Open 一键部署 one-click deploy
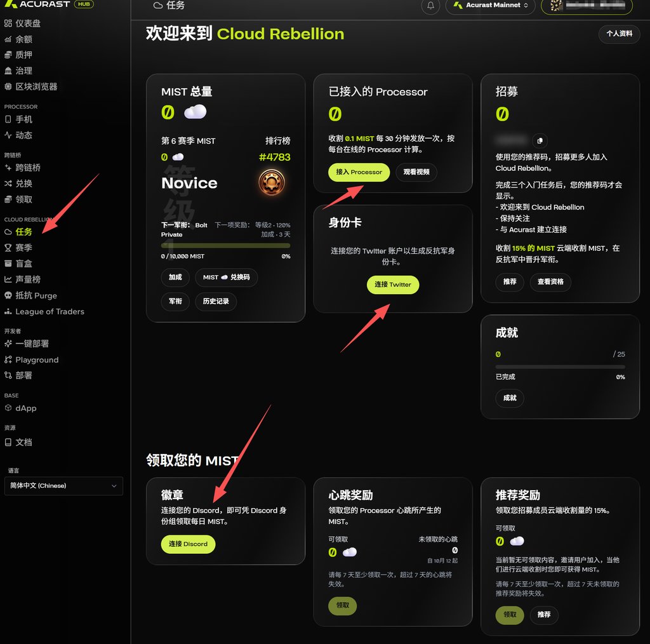 point(27,344)
